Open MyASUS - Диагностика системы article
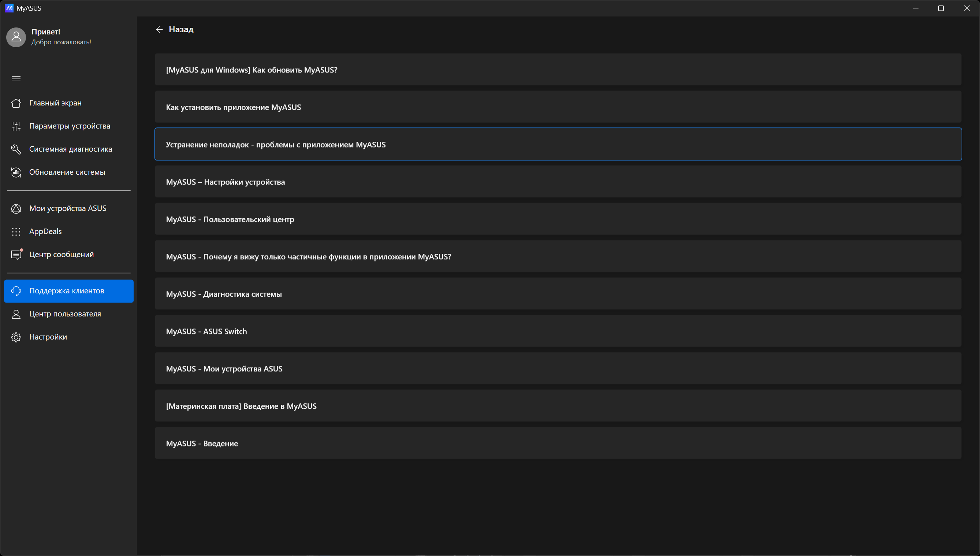This screenshot has width=980, height=556. [x=558, y=294]
